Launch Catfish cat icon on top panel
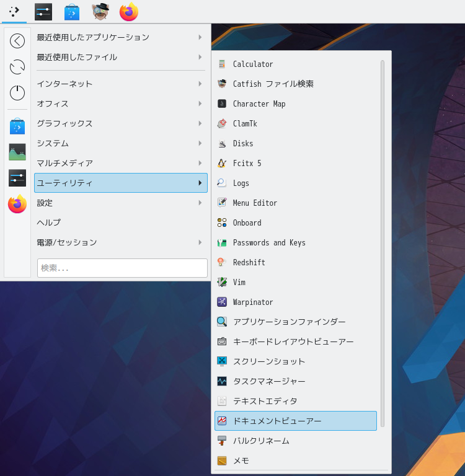Screen dimensions: 465x476 pos(100,12)
